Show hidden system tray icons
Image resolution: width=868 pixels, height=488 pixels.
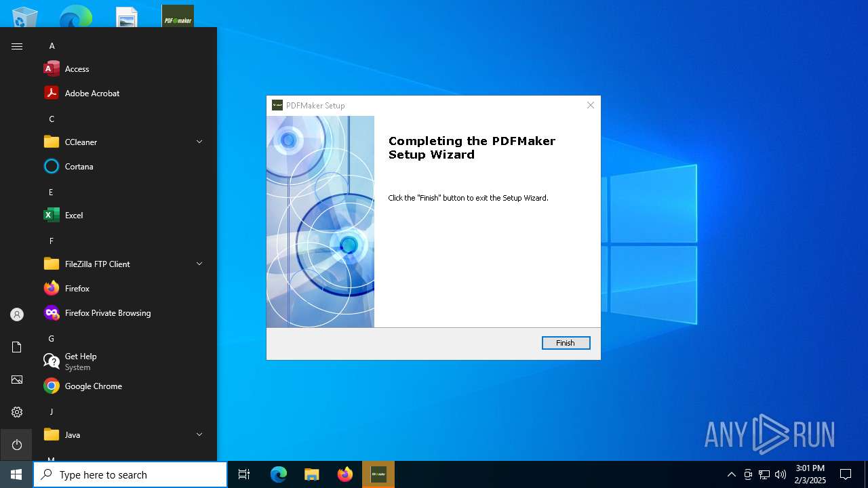pyautogui.click(x=731, y=474)
